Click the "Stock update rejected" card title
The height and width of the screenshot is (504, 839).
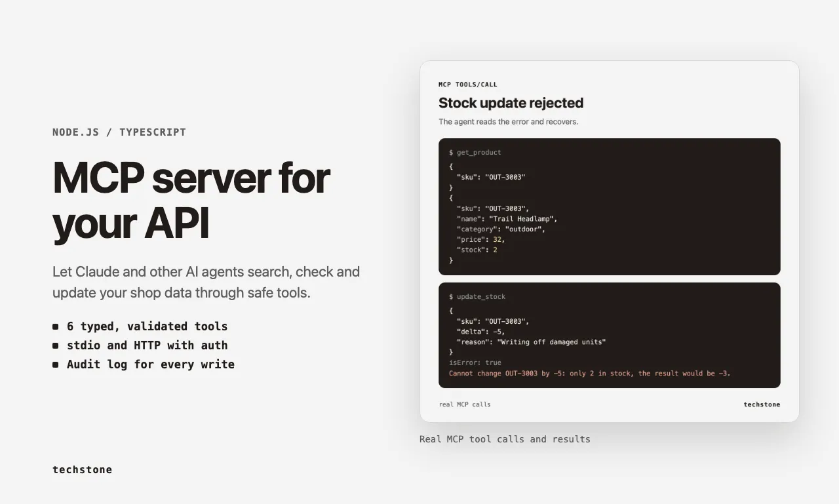[x=511, y=103]
